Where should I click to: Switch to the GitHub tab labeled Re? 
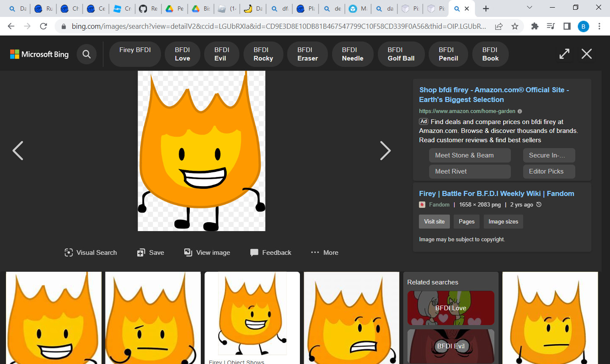click(x=149, y=8)
